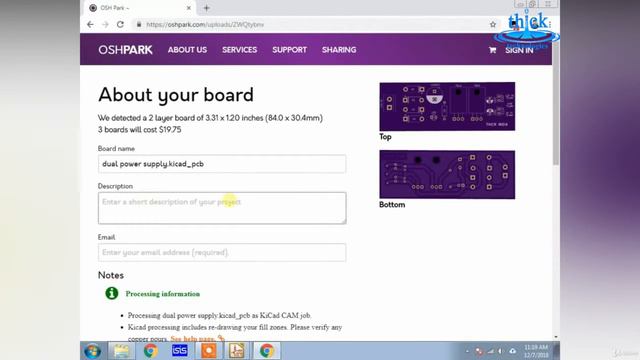Open first Chrome icon in taskbar
This screenshot has height=360, width=640.
(x=150, y=351)
